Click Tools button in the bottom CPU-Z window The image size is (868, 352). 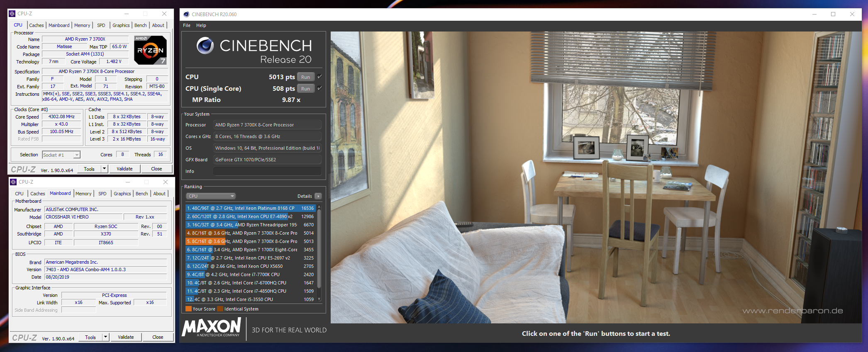pyautogui.click(x=90, y=337)
